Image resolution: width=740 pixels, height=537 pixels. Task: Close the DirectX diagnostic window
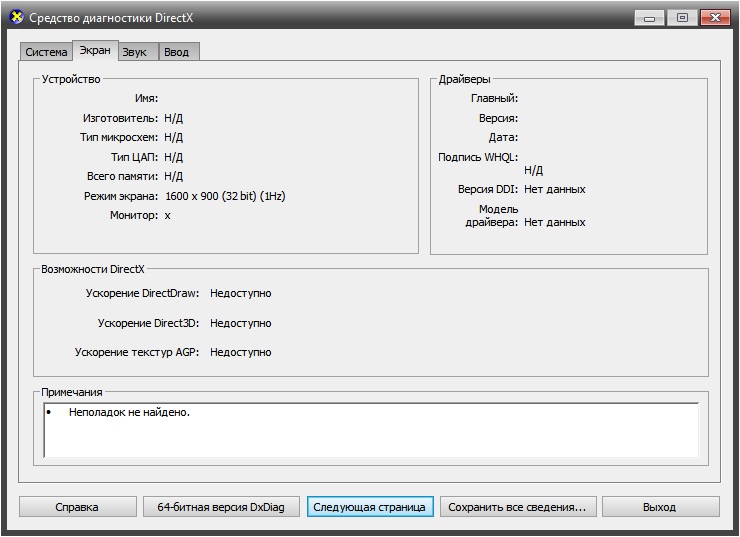pyautogui.click(x=715, y=18)
